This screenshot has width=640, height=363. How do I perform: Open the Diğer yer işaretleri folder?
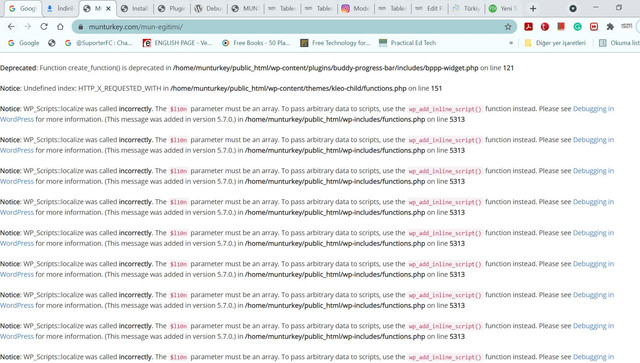pyautogui.click(x=555, y=43)
